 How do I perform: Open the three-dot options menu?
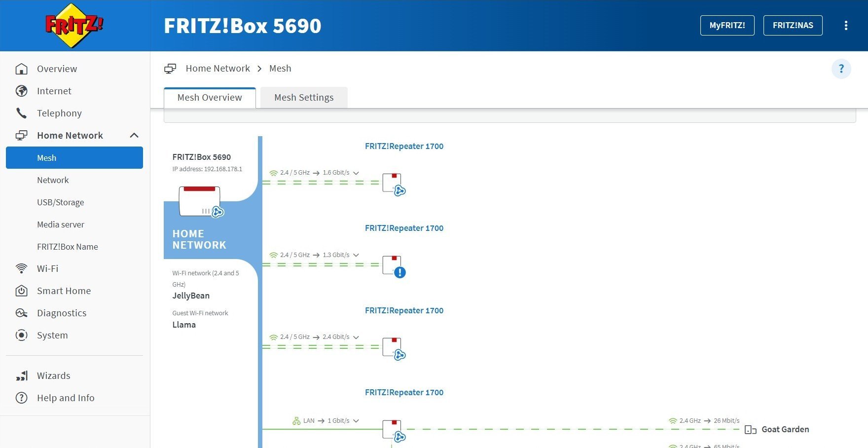click(846, 26)
